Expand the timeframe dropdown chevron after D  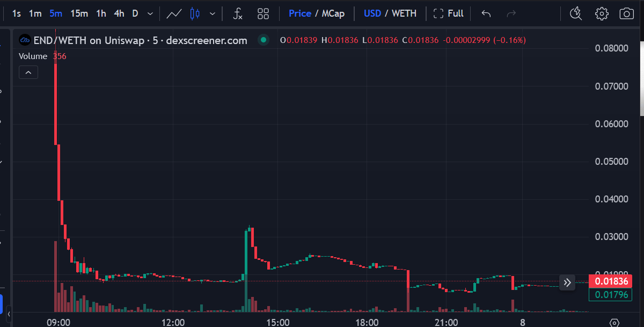(x=150, y=13)
